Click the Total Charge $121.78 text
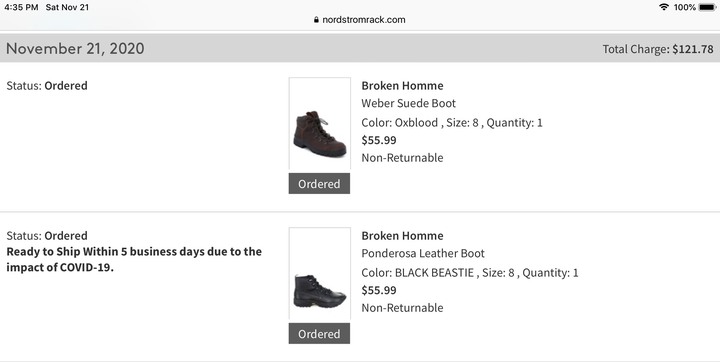This screenshot has width=720, height=362. tap(658, 49)
